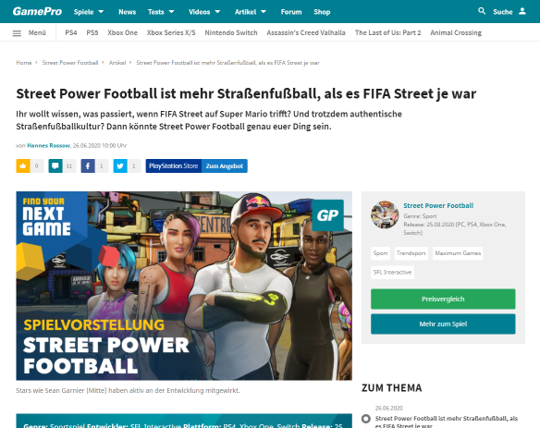
Task: Go to the Nintendo Switch section
Action: tap(231, 33)
